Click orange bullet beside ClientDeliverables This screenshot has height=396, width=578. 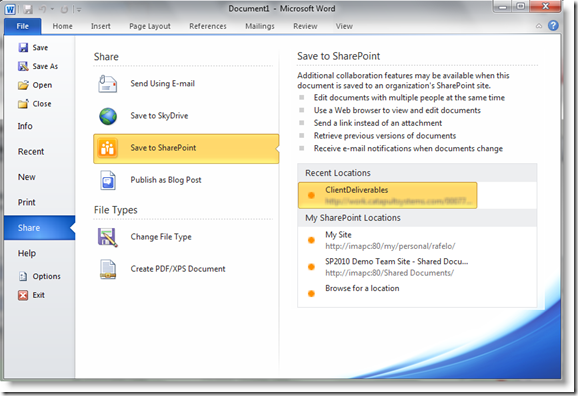tap(311, 195)
